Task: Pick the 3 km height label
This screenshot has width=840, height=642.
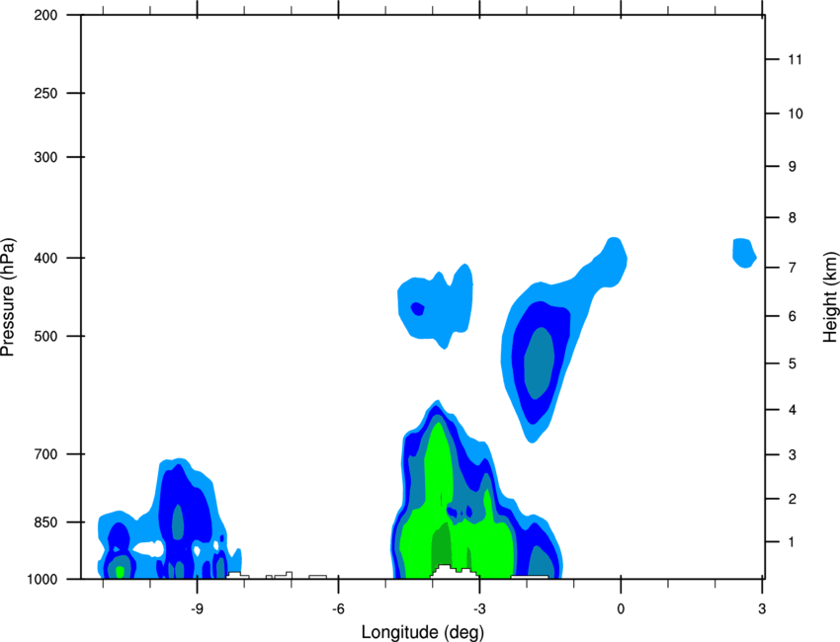Action: coord(793,455)
